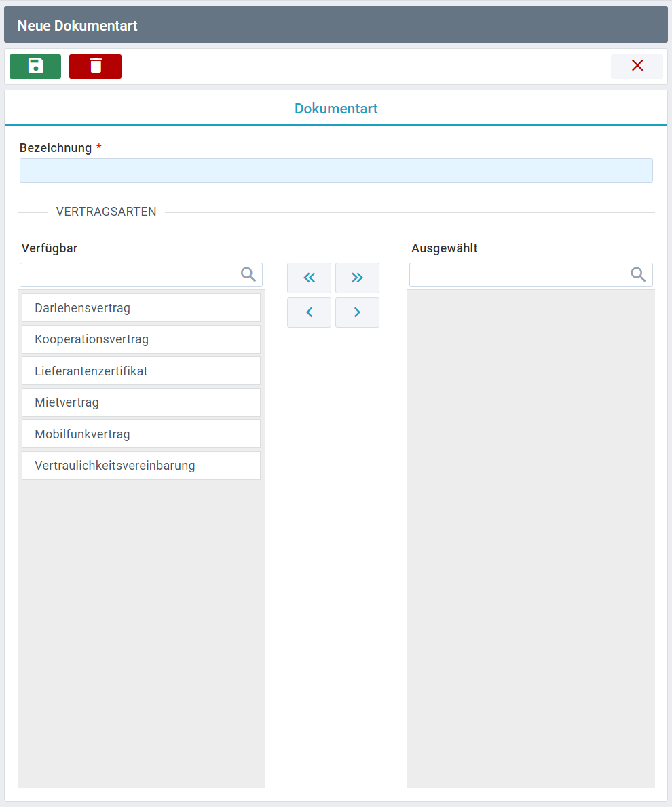
Task: Click the Verfügbar search input field
Action: point(129,275)
